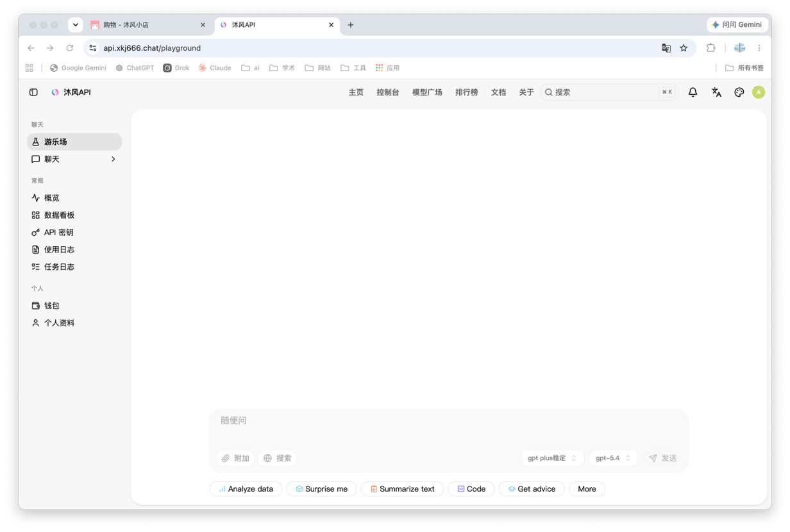Choose the Code suggestion

click(471, 489)
